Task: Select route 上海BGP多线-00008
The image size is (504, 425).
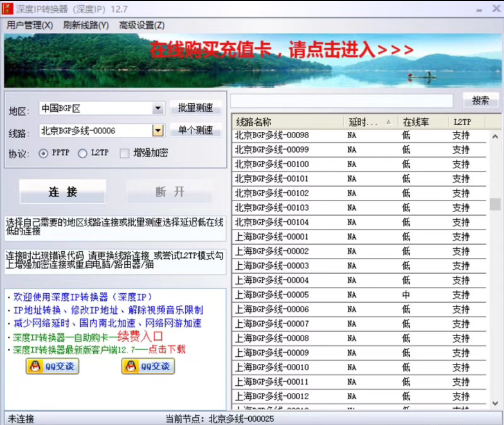Action: coord(359,338)
